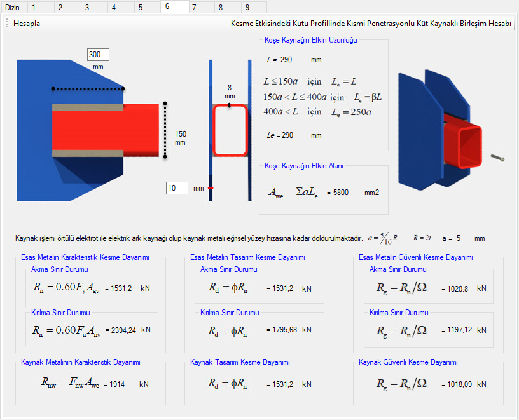
Task: Click the Esas Metalin Güvenli Kesme Dayanımı heading
Action: pyautogui.click(x=416, y=257)
